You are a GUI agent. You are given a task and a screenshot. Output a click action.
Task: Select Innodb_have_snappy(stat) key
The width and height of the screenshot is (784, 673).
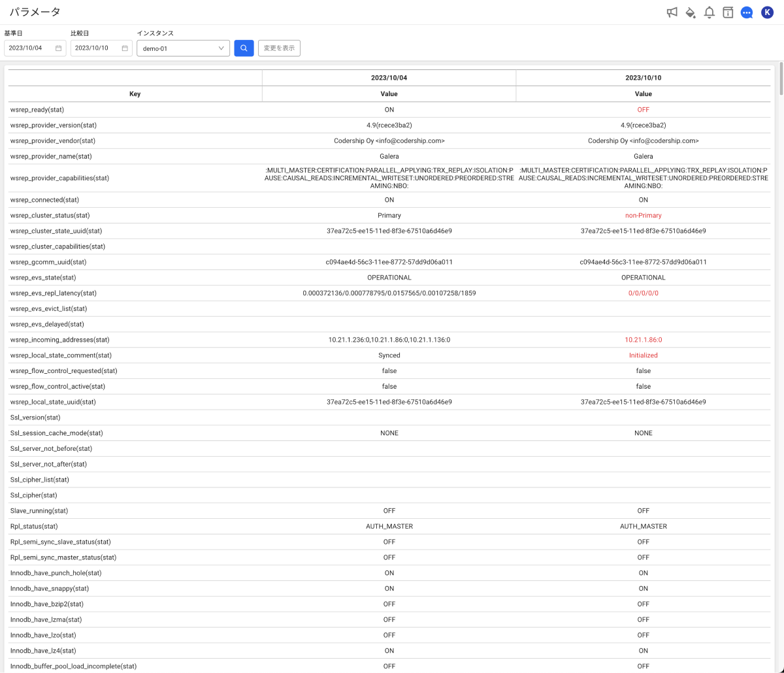(50, 589)
